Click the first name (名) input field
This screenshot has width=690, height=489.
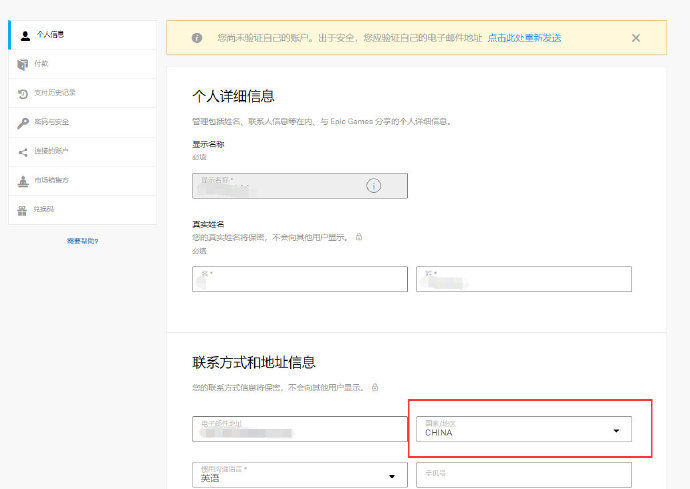[299, 279]
